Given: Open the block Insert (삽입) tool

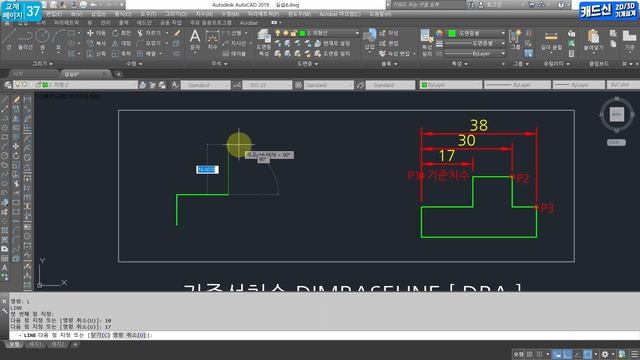Looking at the screenshot, I should [x=369, y=40].
